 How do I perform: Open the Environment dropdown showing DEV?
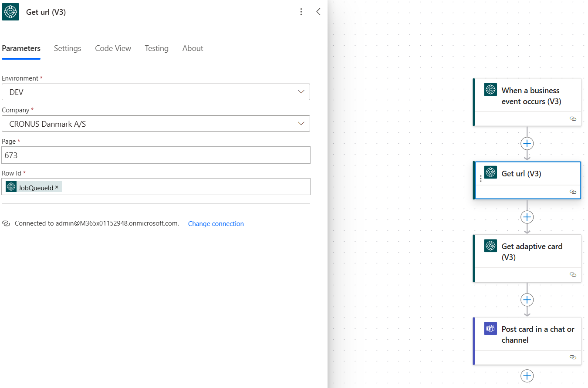156,92
